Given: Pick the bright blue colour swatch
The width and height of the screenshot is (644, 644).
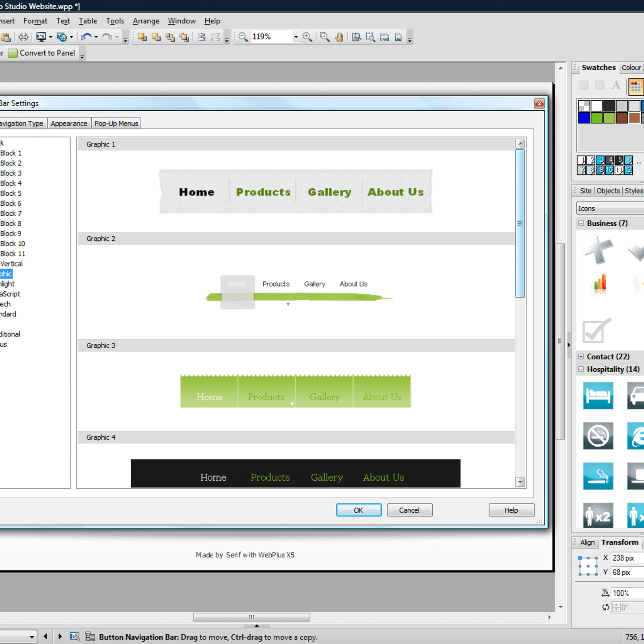Looking at the screenshot, I should (584, 118).
